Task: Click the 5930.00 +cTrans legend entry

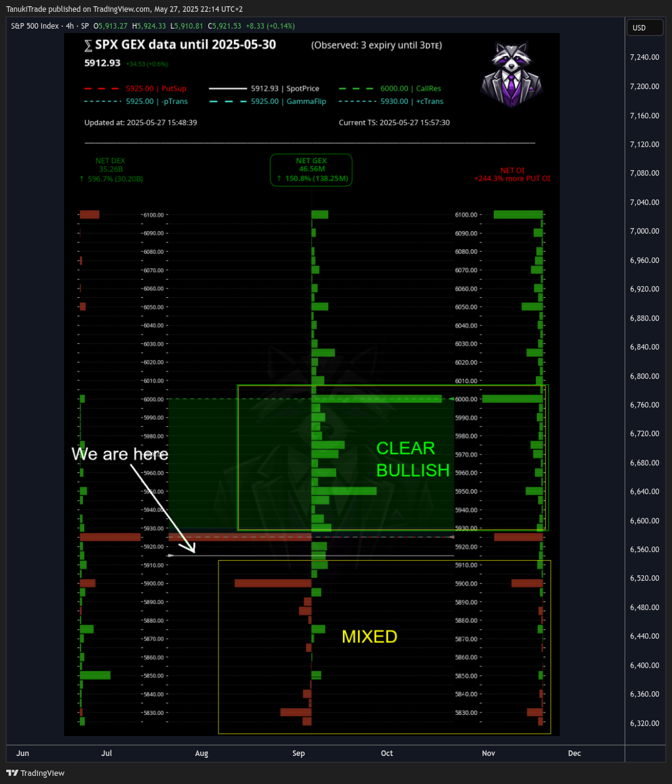Action: click(391, 101)
